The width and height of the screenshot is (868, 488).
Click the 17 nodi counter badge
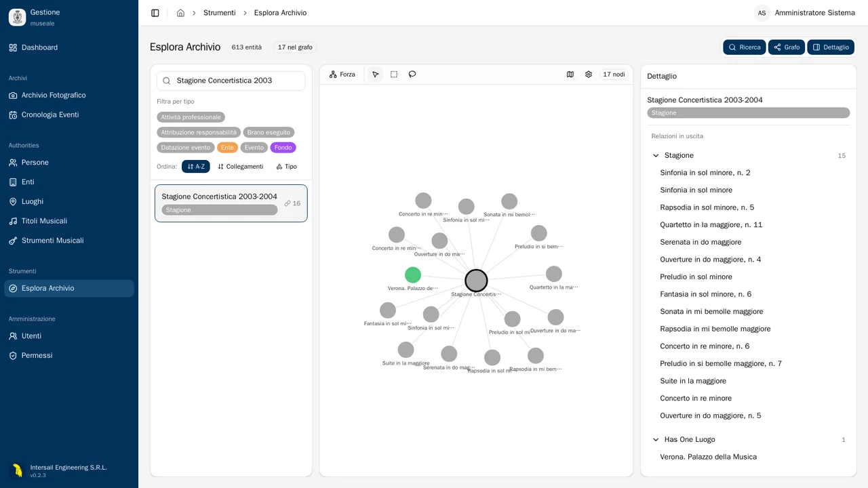pos(614,75)
